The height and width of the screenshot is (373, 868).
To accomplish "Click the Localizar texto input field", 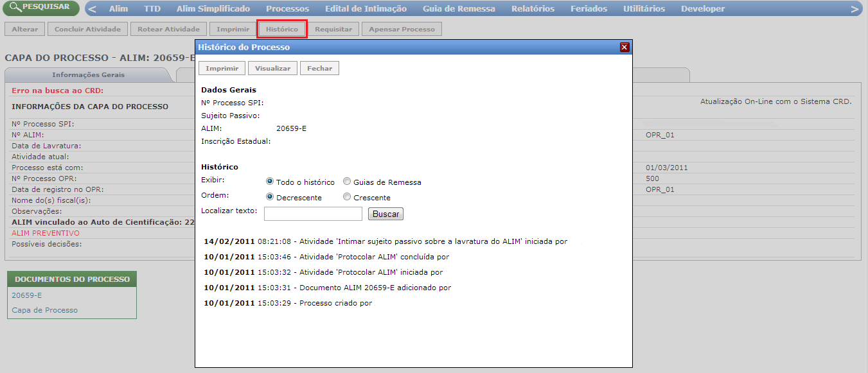I will [x=313, y=214].
